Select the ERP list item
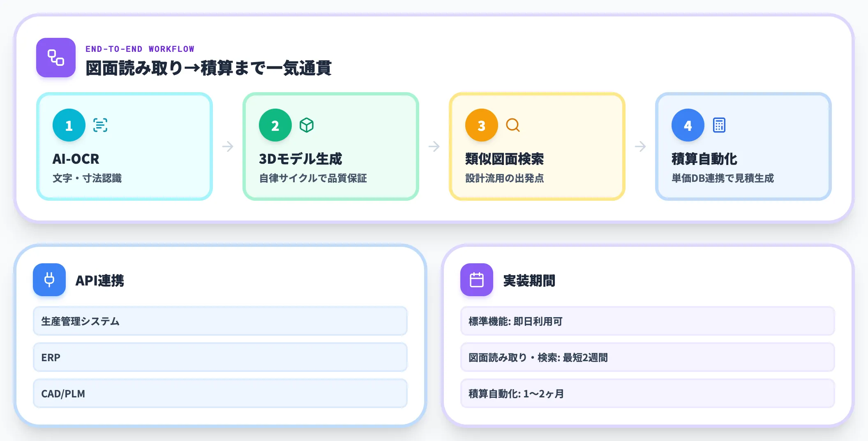Viewport: 868px width, 441px height. [220, 357]
